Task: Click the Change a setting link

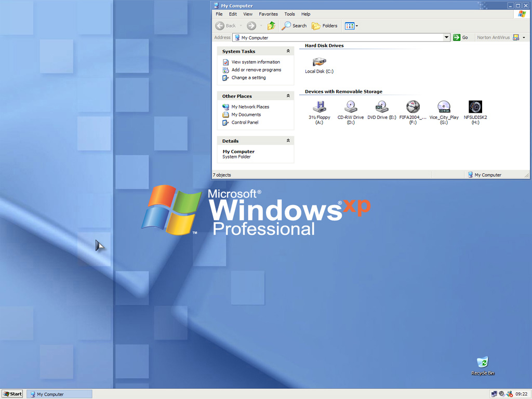Action: [248, 78]
